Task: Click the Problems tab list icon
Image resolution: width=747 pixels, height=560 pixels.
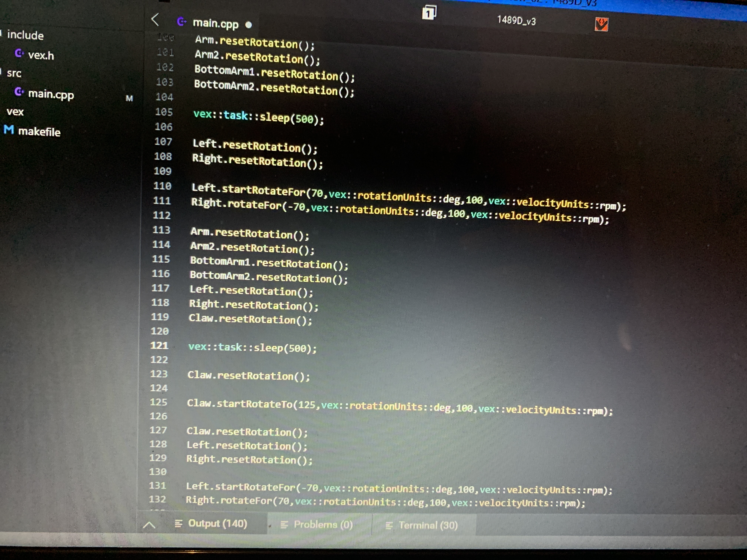Action: (x=284, y=525)
